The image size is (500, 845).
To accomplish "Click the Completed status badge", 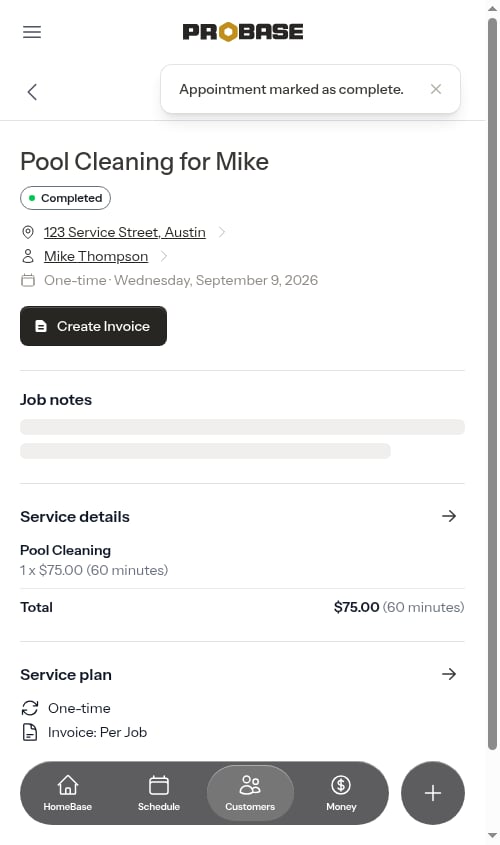I will [65, 198].
